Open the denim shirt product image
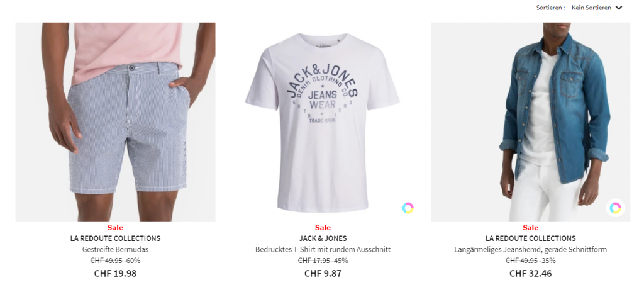Image resolution: width=644 pixels, height=297 pixels. click(530, 122)
